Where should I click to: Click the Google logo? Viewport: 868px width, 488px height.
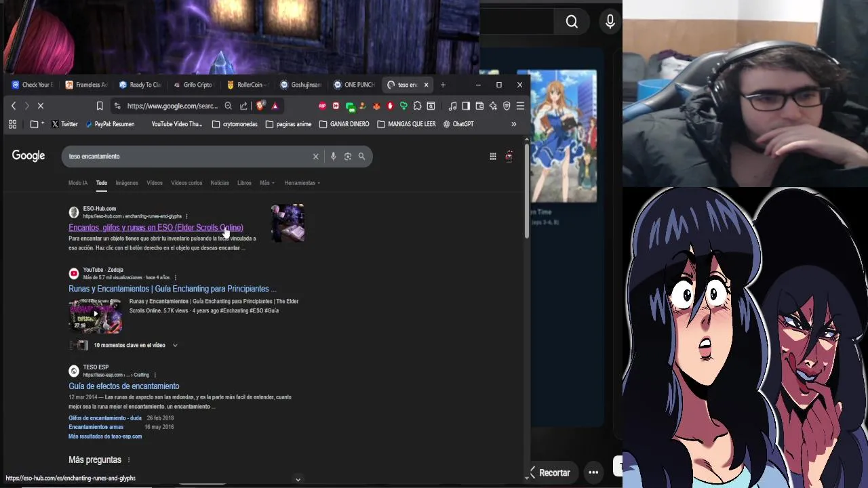pos(28,156)
